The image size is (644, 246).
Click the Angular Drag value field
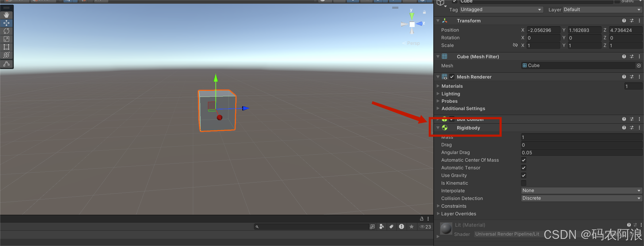coord(582,152)
